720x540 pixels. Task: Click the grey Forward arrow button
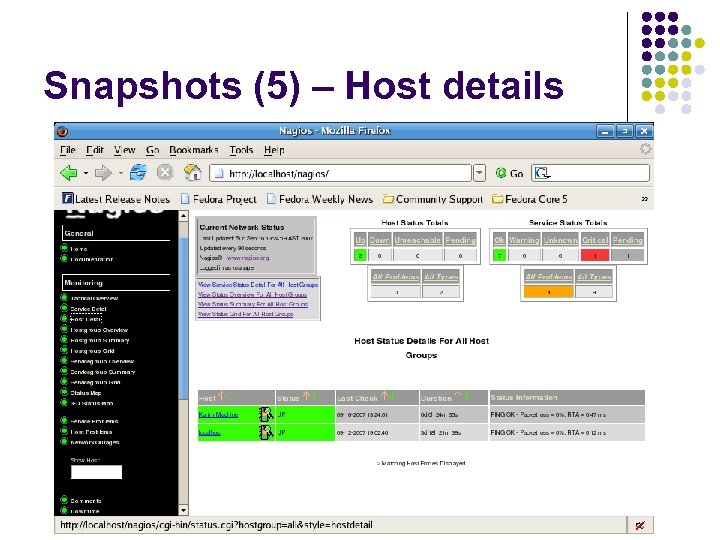click(x=103, y=173)
